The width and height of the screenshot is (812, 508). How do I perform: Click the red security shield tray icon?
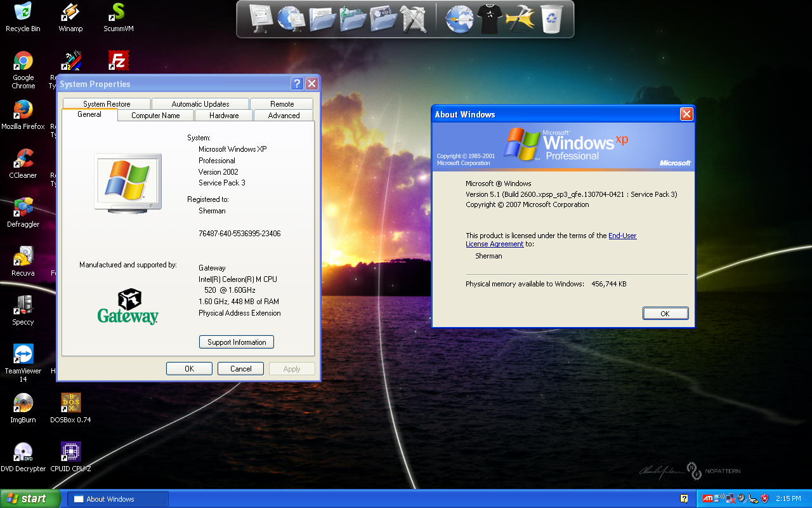tap(764, 498)
